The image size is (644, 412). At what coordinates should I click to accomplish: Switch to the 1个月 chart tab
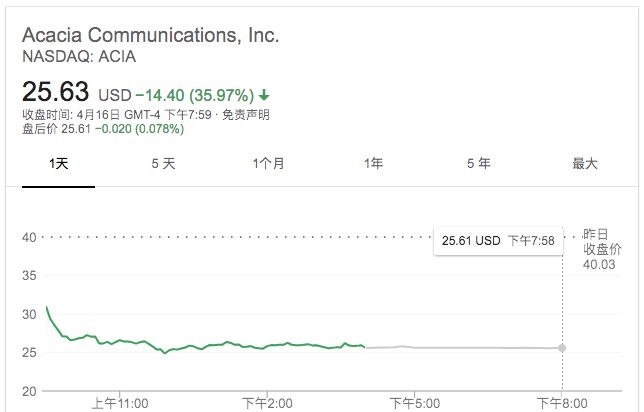pos(268,163)
